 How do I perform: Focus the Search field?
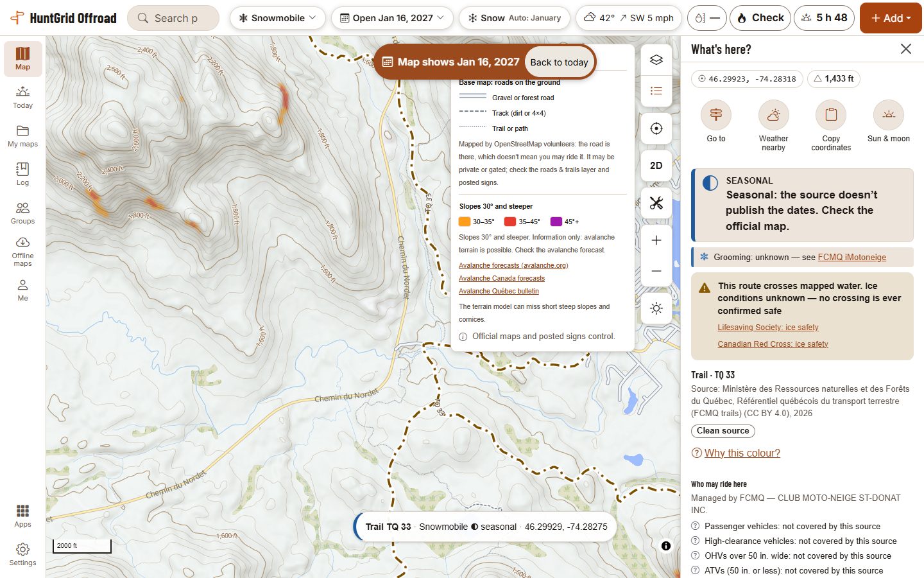point(173,18)
